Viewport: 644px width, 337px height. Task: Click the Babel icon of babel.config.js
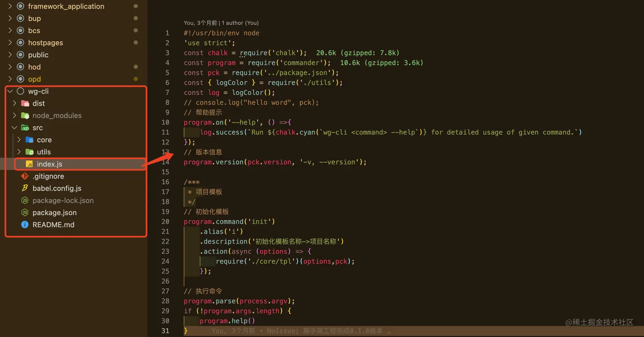coord(25,188)
